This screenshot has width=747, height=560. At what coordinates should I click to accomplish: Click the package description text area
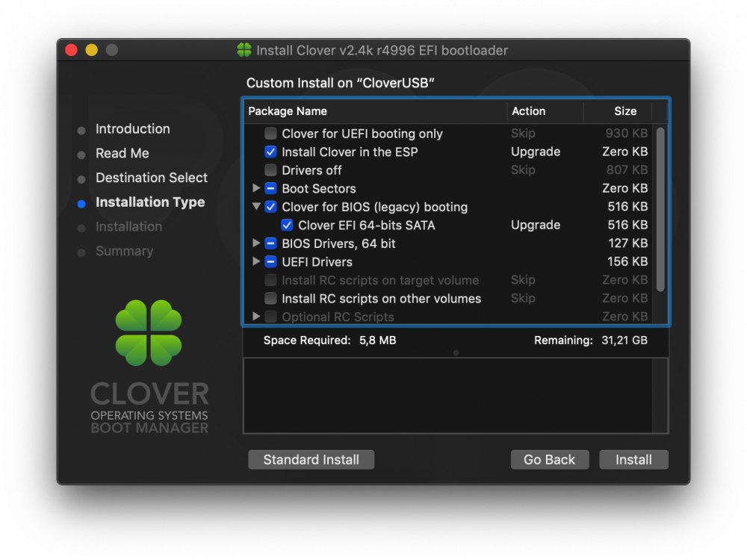[448, 396]
